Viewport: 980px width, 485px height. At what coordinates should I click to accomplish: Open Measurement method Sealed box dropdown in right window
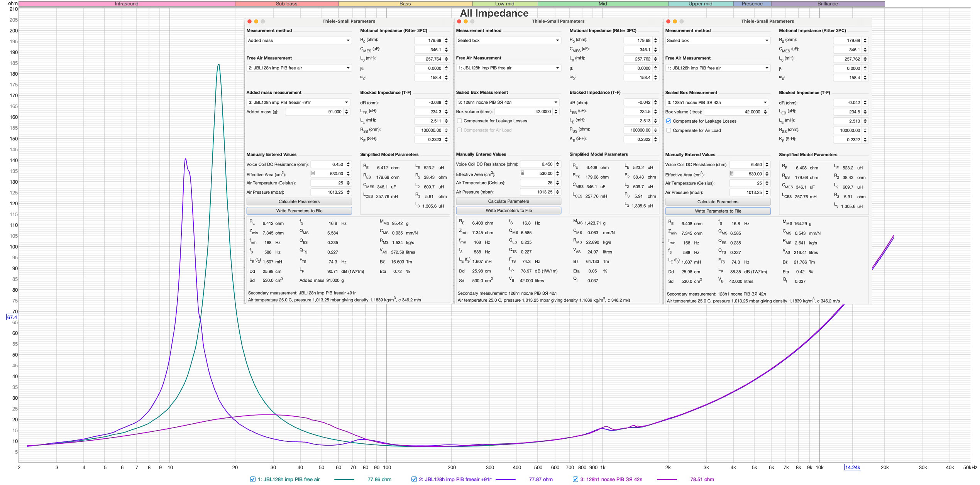pyautogui.click(x=718, y=41)
